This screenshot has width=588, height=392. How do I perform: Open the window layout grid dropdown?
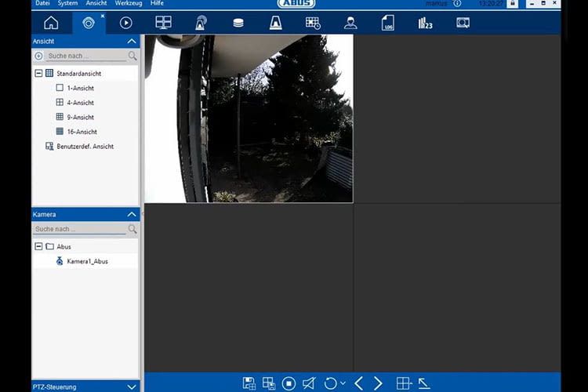pyautogui.click(x=403, y=383)
